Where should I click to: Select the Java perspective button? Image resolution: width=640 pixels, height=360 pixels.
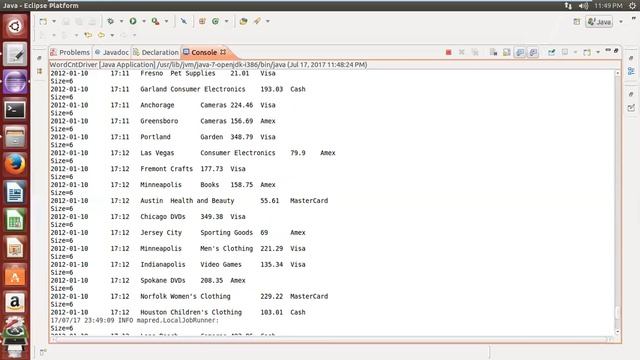599,22
